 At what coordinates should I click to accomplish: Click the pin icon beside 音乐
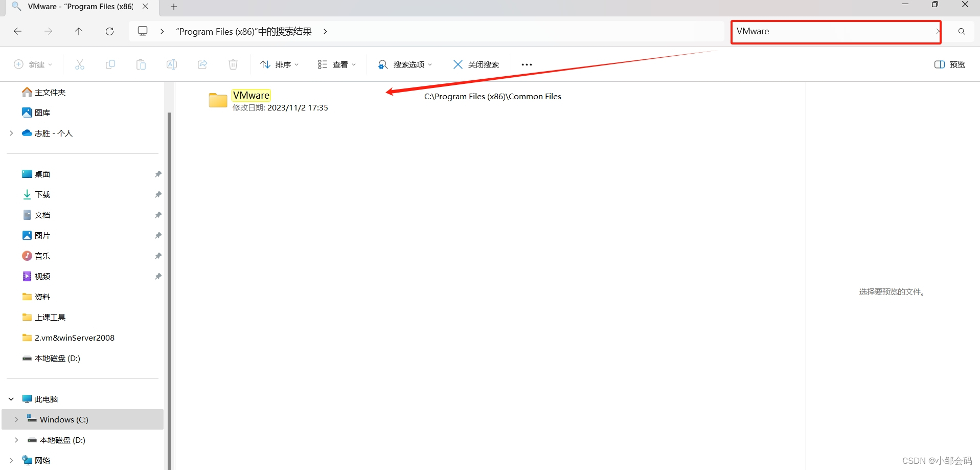[158, 256]
